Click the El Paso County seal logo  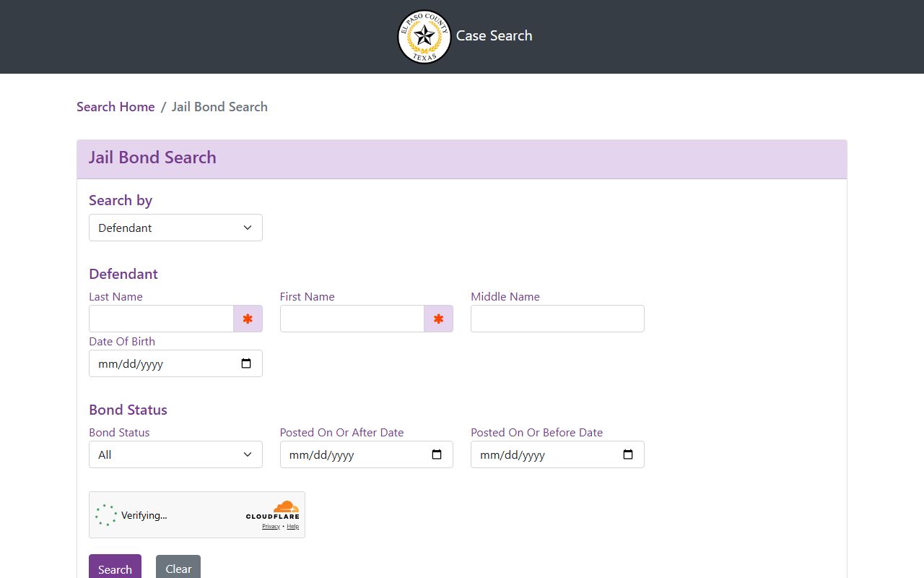pos(424,36)
